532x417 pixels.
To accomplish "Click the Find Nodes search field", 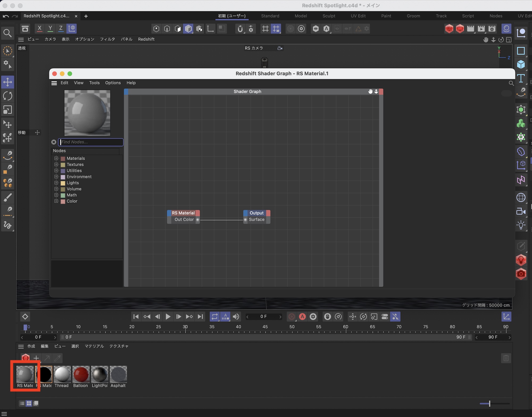I will coord(91,142).
